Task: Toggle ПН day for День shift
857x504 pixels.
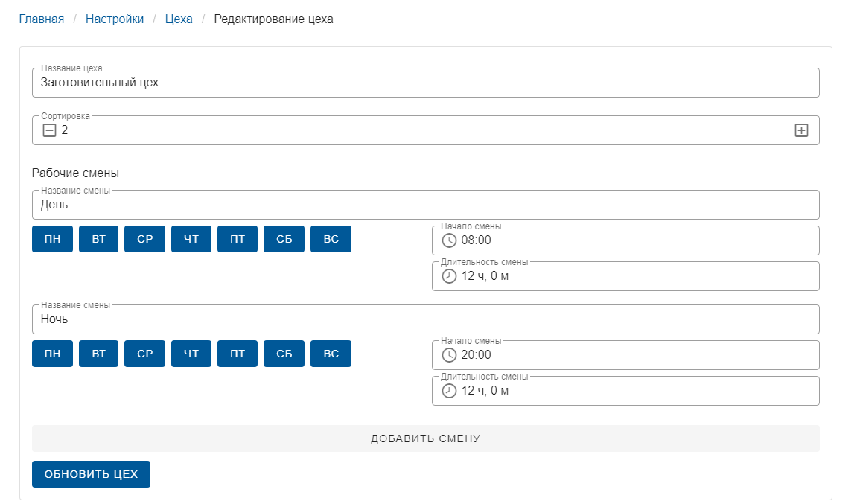Action: click(x=52, y=239)
